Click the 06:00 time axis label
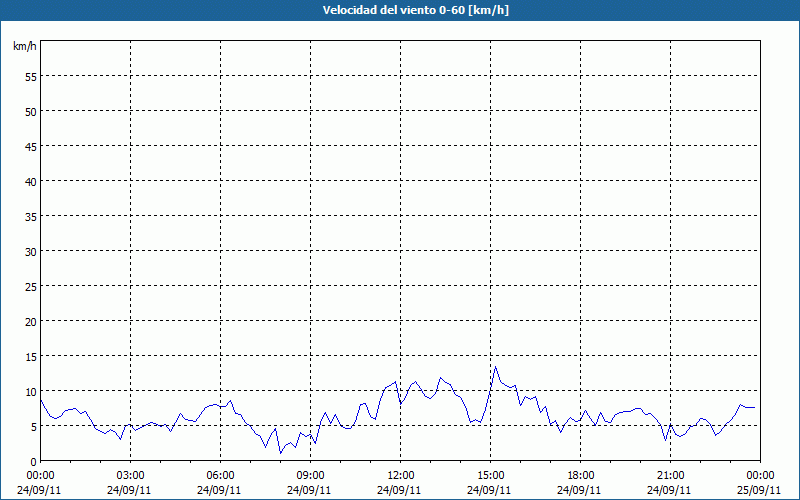Screen dimensions: 800x500 click(220, 476)
